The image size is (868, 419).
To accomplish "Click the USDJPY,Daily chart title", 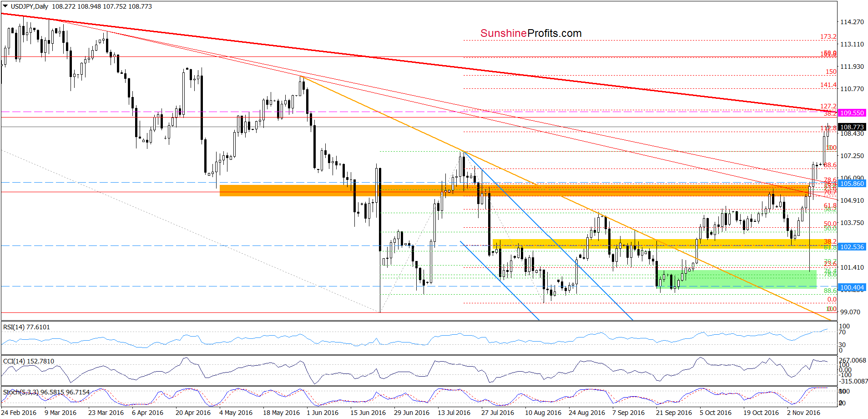I will (30, 6).
